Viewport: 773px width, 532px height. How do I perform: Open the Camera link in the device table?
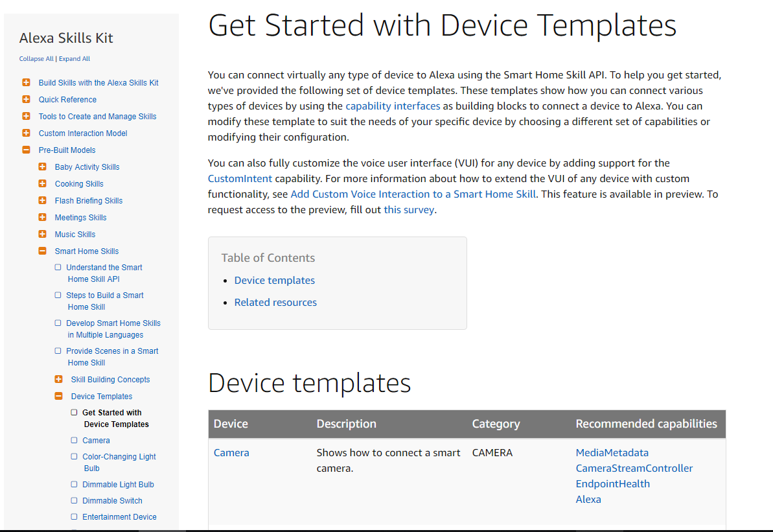point(231,452)
